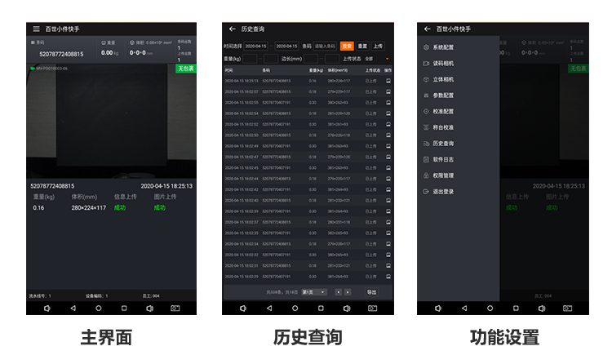The height and width of the screenshot is (364, 612).
Task: Select the 软件日志 document icon
Action: click(426, 159)
